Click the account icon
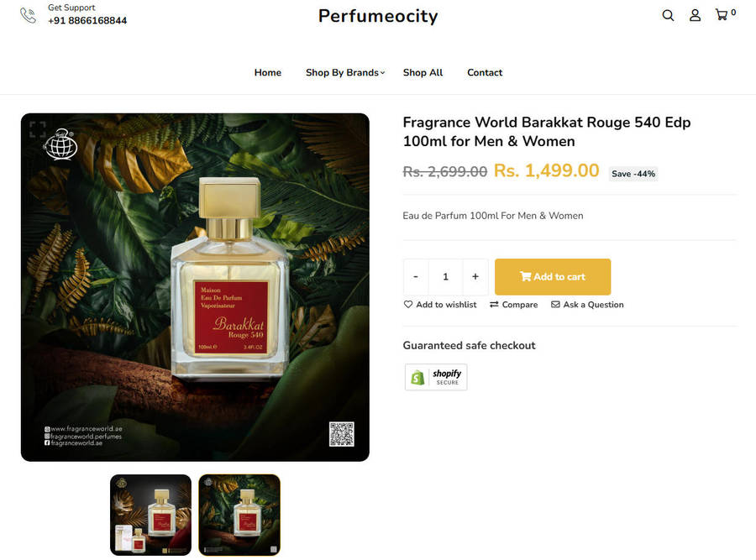This screenshot has width=756, height=560. [695, 15]
